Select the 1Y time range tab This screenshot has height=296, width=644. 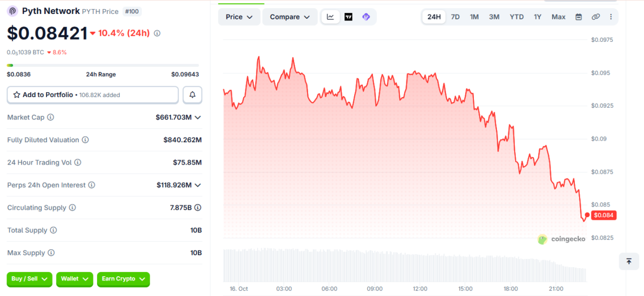point(538,17)
